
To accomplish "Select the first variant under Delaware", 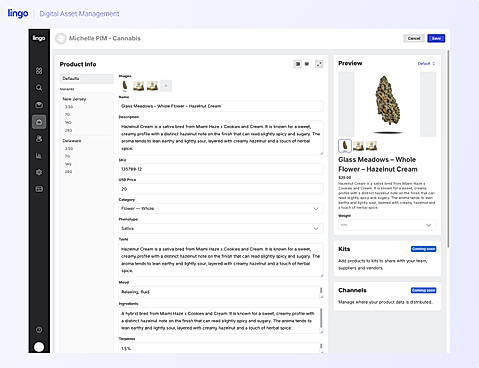I will click(x=69, y=148).
